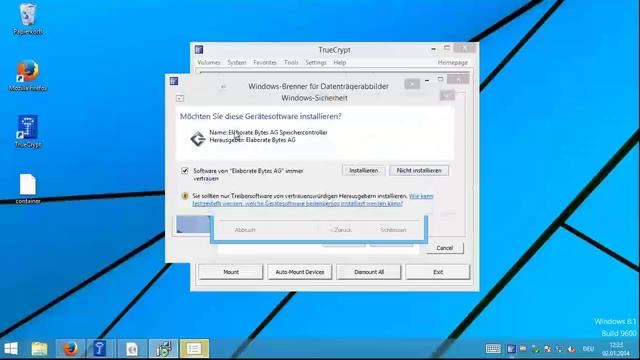Expand the details arrow in Windows-Sicherheit dialog
The width and height of the screenshot is (640, 360).
click(x=180, y=98)
